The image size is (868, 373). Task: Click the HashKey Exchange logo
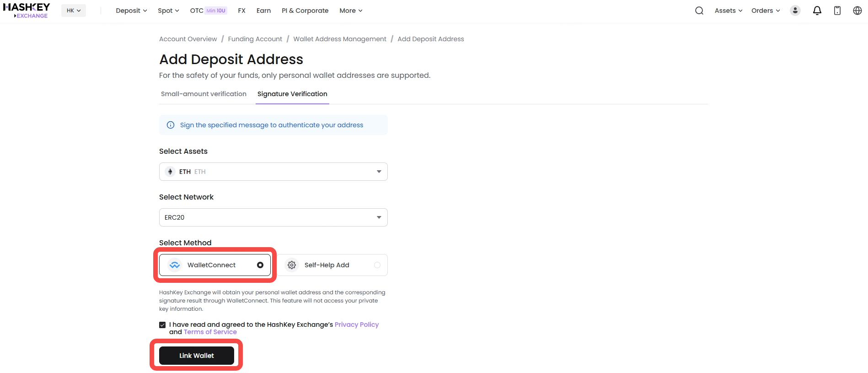(26, 11)
